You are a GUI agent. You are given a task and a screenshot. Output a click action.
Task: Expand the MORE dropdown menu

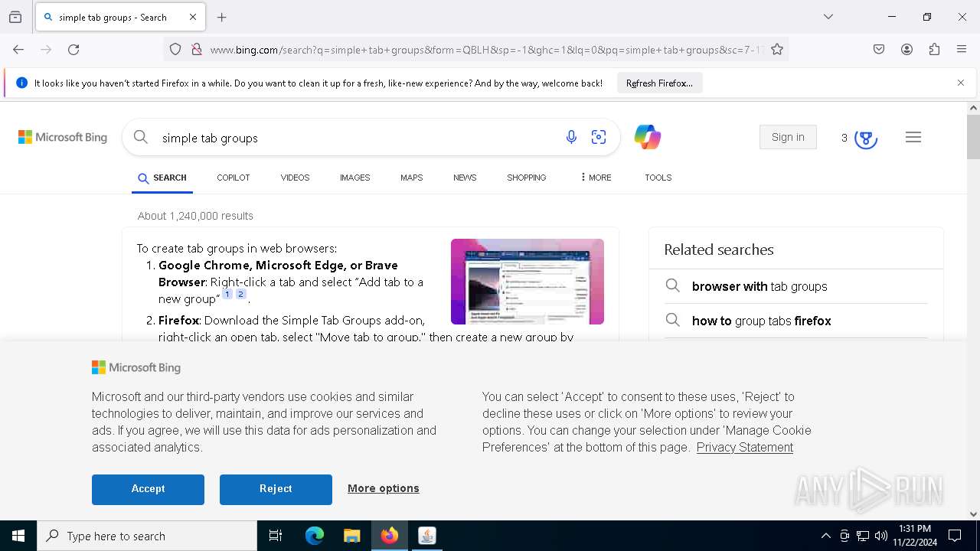click(x=596, y=178)
